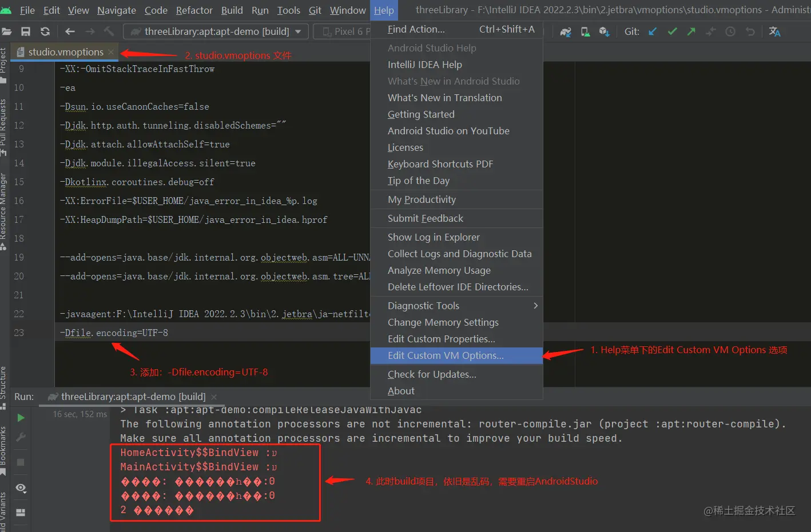The width and height of the screenshot is (811, 532).
Task: Choose Edit Custom Properties...
Action: click(x=456, y=339)
